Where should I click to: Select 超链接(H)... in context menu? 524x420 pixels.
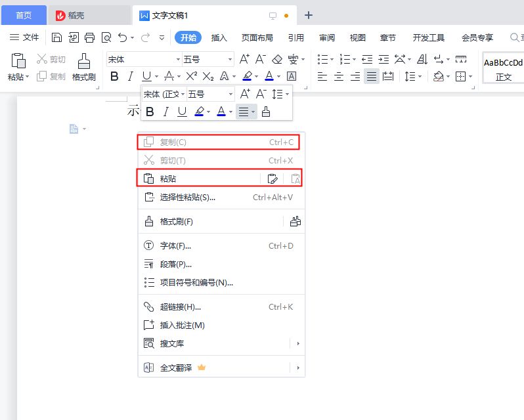pyautogui.click(x=221, y=307)
